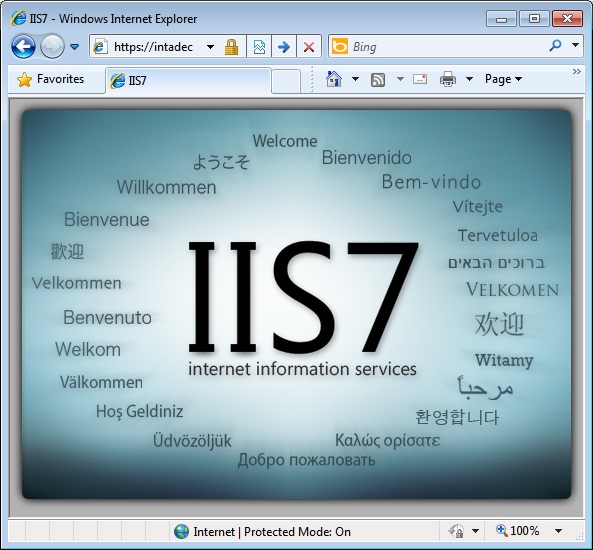Expand the feeds dropdown arrow
The height and width of the screenshot is (550, 593).
pos(400,79)
